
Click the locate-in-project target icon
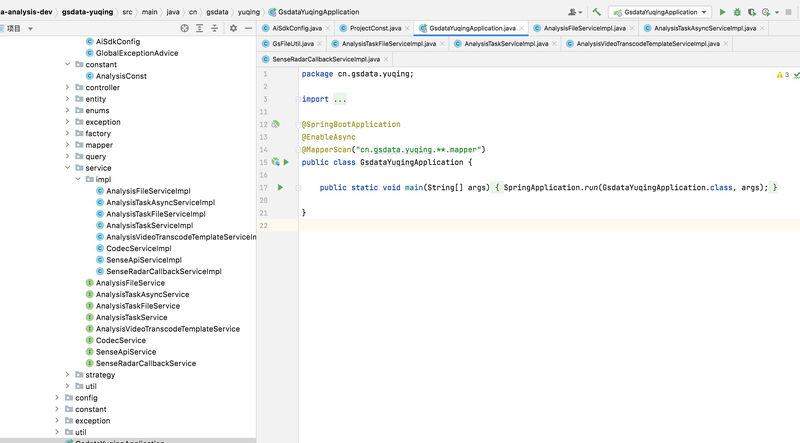[x=185, y=29]
